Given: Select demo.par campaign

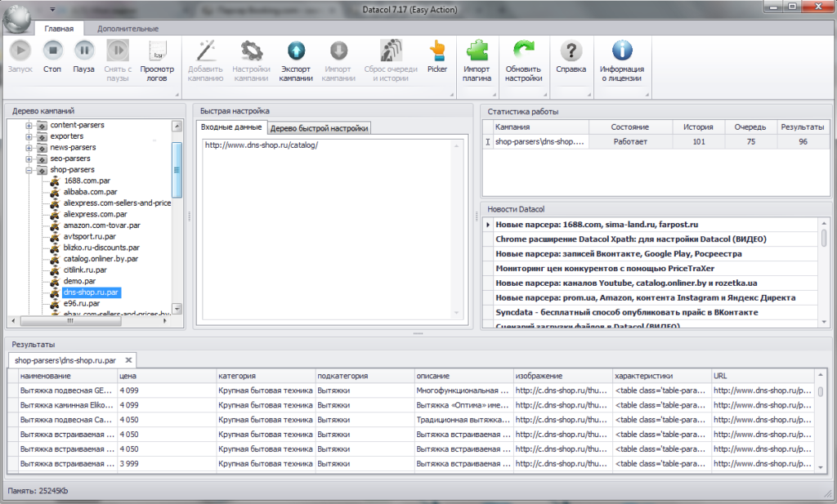Looking at the screenshot, I should 79,282.
